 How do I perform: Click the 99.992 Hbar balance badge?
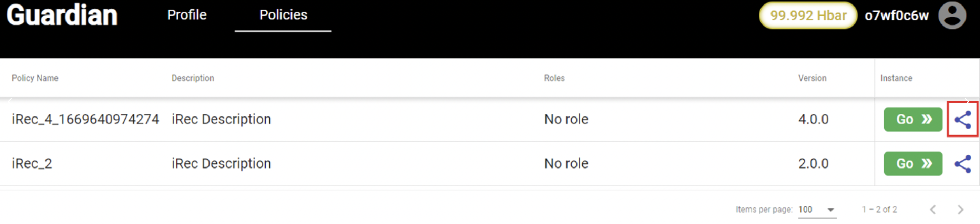pyautogui.click(x=808, y=16)
